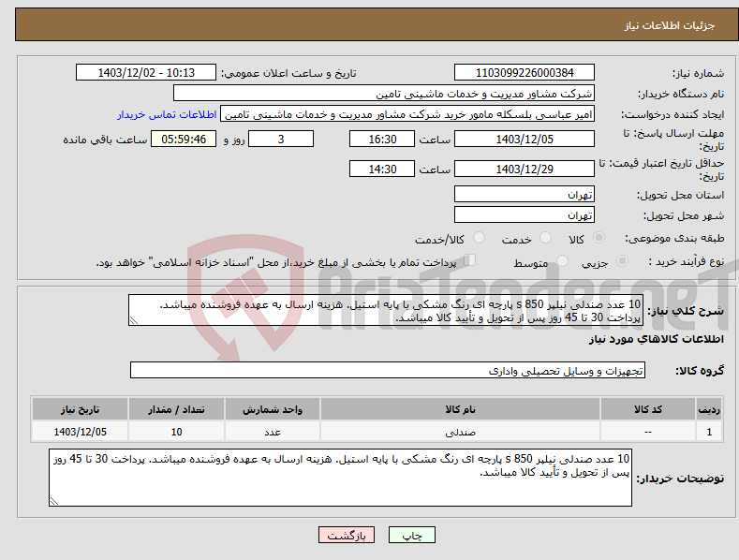Click the row number cell 1
The height and width of the screenshot is (560, 739).
(x=709, y=432)
